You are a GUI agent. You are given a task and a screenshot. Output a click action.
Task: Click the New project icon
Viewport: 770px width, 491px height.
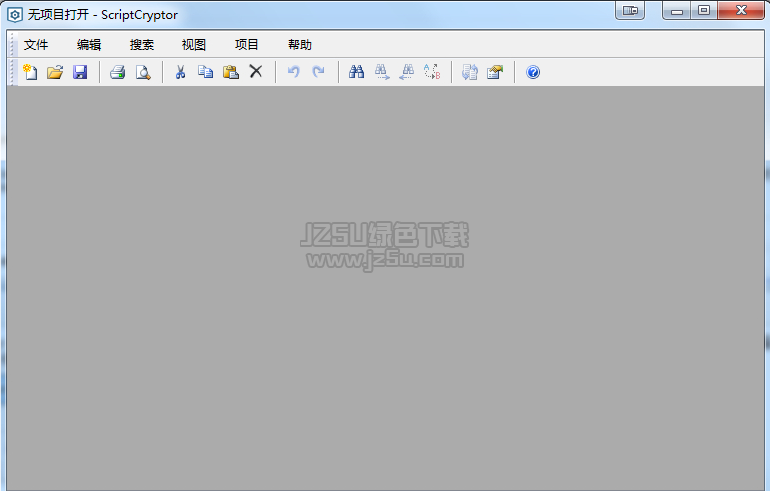tap(30, 72)
